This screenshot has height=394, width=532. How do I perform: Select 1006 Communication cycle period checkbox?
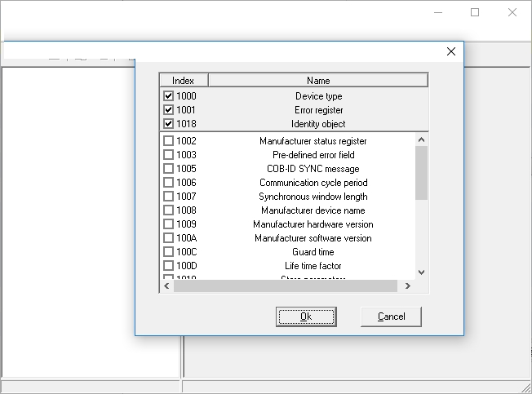pyautogui.click(x=169, y=183)
